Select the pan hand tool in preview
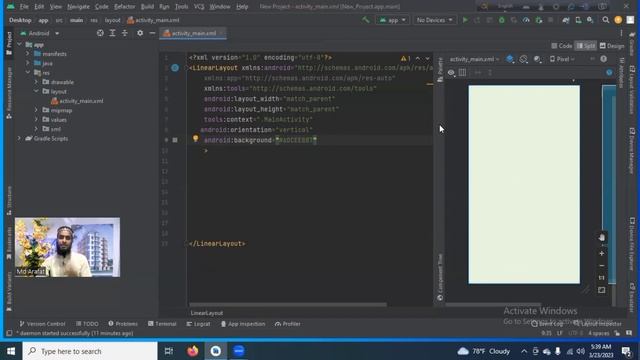This screenshot has height=360, width=640. (602, 238)
